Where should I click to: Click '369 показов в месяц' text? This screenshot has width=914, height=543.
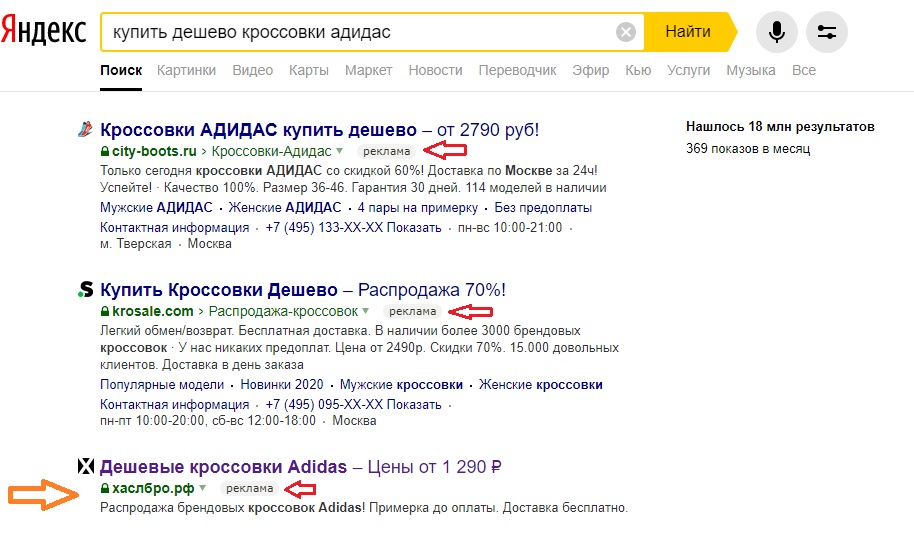point(748,149)
